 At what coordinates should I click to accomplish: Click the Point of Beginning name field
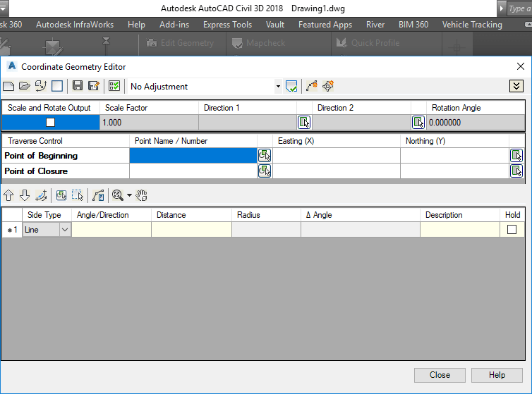193,156
